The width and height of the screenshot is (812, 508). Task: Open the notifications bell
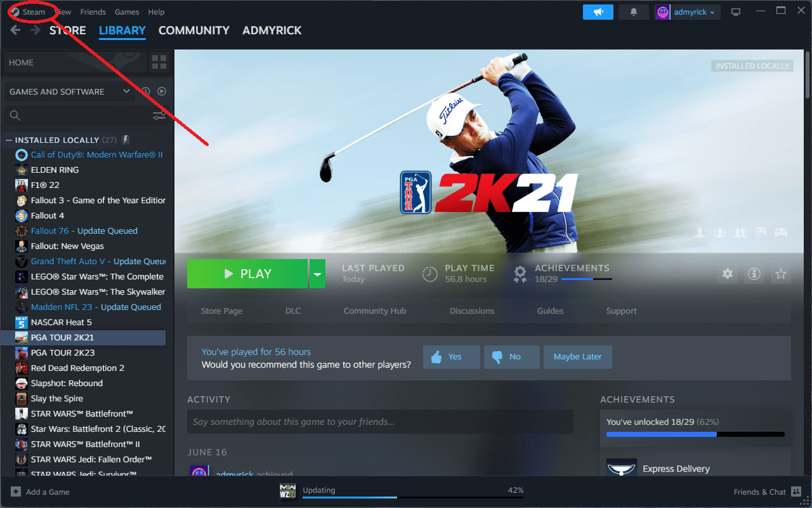[634, 12]
